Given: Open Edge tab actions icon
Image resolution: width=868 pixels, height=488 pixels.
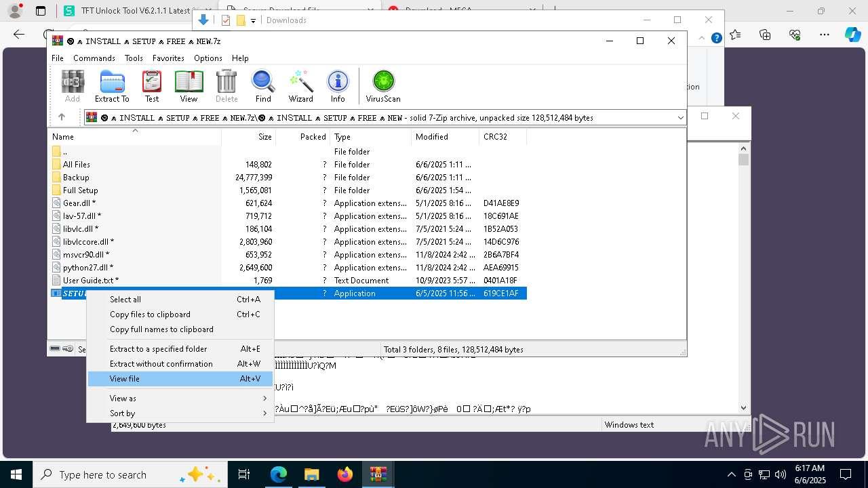Looking at the screenshot, I should (41, 11).
